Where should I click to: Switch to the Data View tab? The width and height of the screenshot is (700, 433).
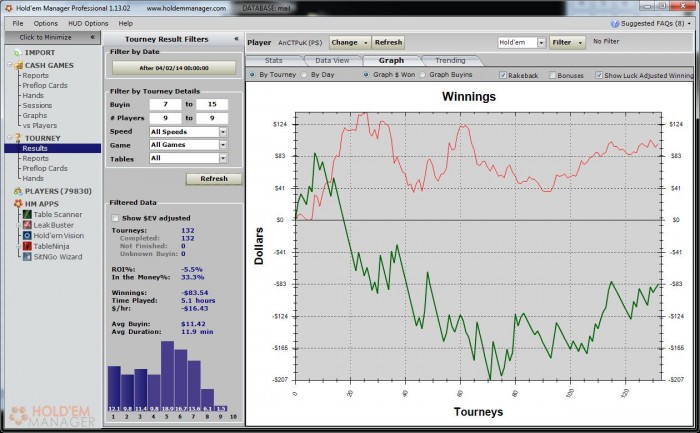pyautogui.click(x=332, y=60)
